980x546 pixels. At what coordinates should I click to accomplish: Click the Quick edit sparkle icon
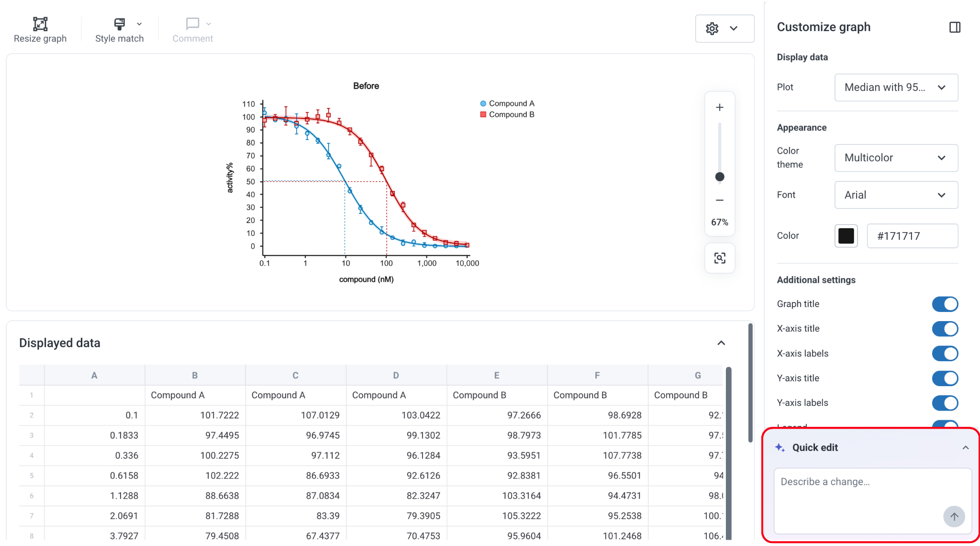click(x=780, y=447)
